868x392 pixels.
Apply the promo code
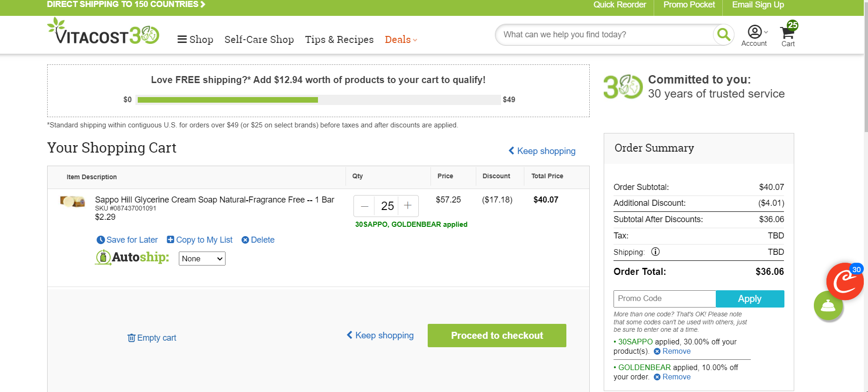tap(750, 299)
